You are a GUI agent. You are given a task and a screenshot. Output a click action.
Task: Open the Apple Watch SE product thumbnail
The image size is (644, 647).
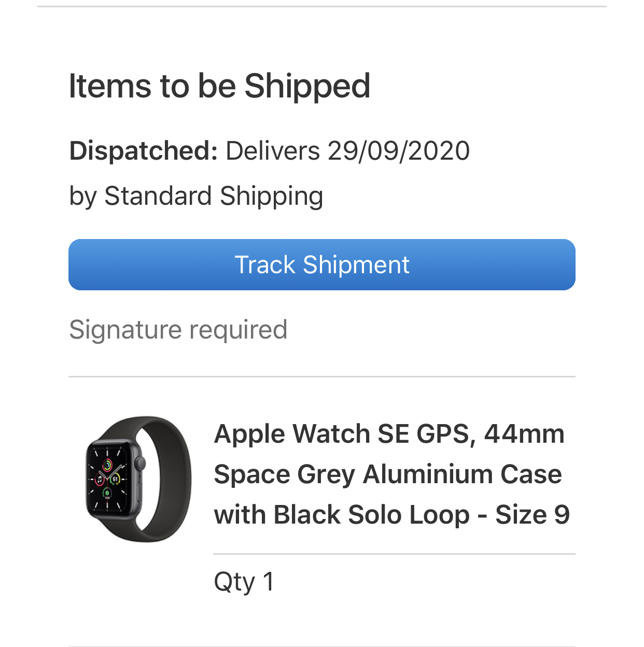tap(138, 479)
